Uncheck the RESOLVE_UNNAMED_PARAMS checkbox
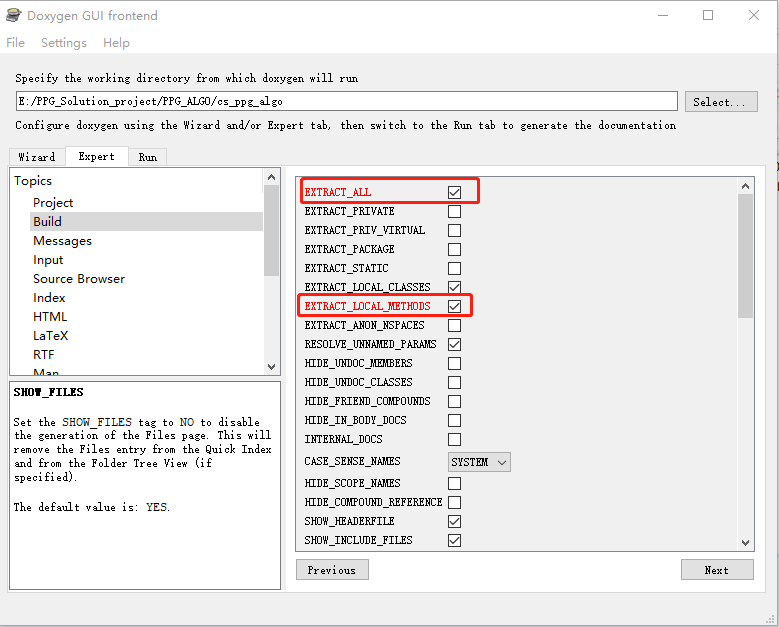 pyautogui.click(x=454, y=344)
